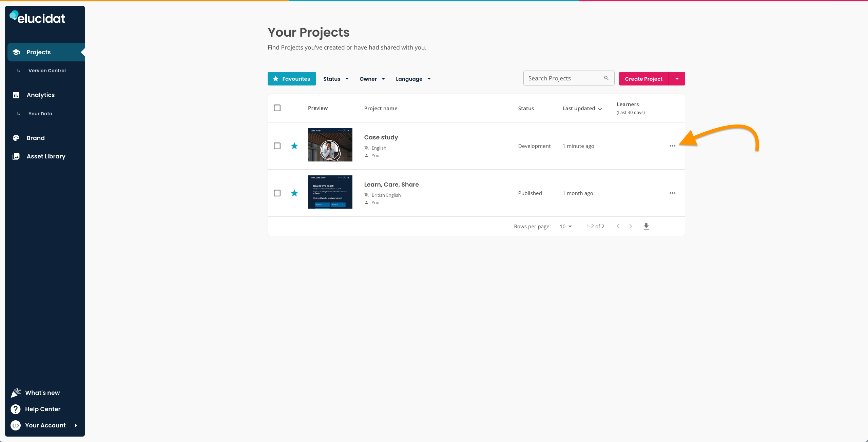This screenshot has height=442, width=868.
Task: Open the three-dot menu for Case study
Action: click(673, 146)
